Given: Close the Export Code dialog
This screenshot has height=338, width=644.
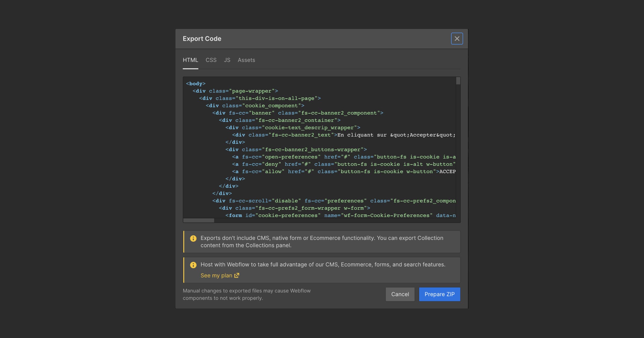Looking at the screenshot, I should pyautogui.click(x=457, y=39).
